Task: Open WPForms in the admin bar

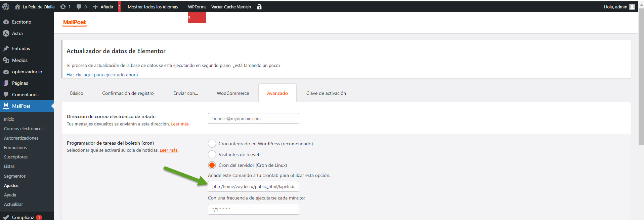Action: coord(197,7)
